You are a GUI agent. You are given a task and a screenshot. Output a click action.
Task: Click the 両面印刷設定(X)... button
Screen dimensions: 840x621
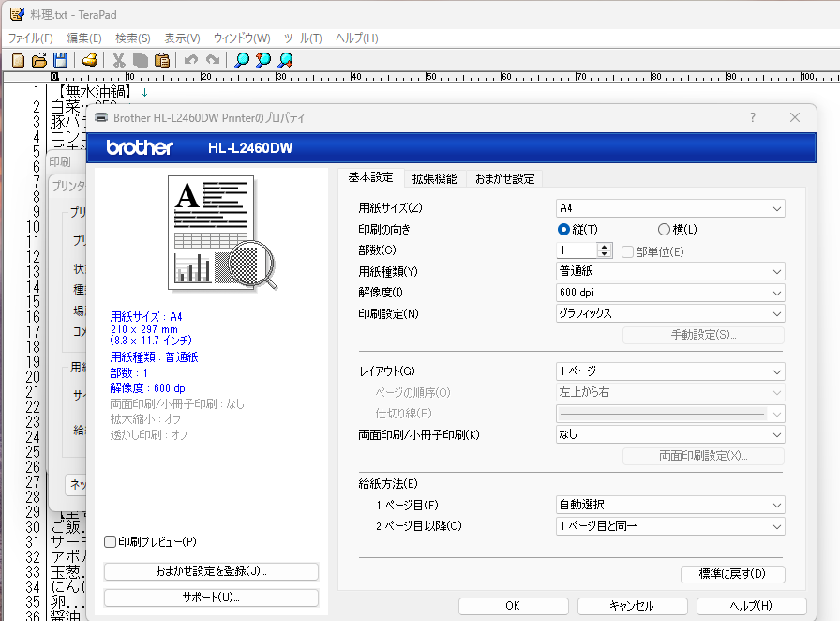[703, 456]
